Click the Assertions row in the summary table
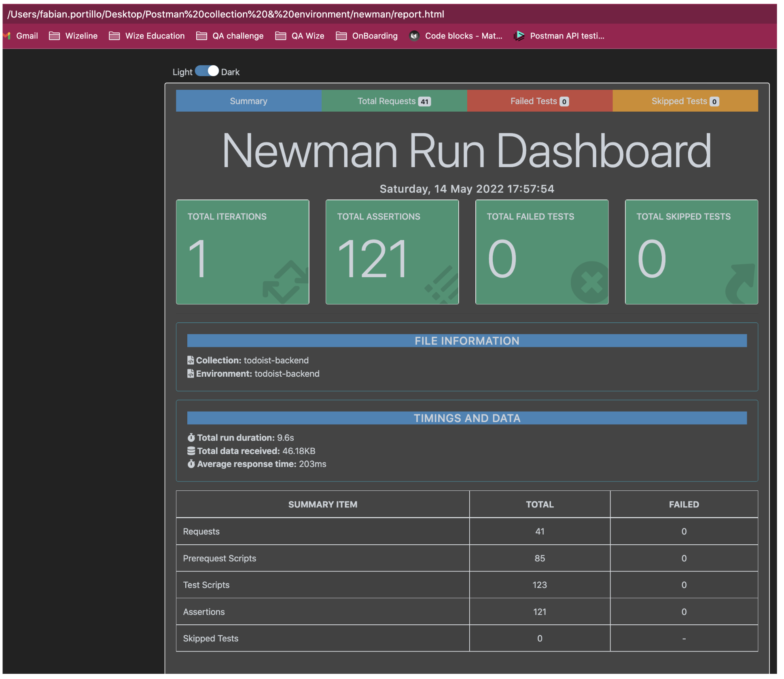784x679 pixels. 204,611
